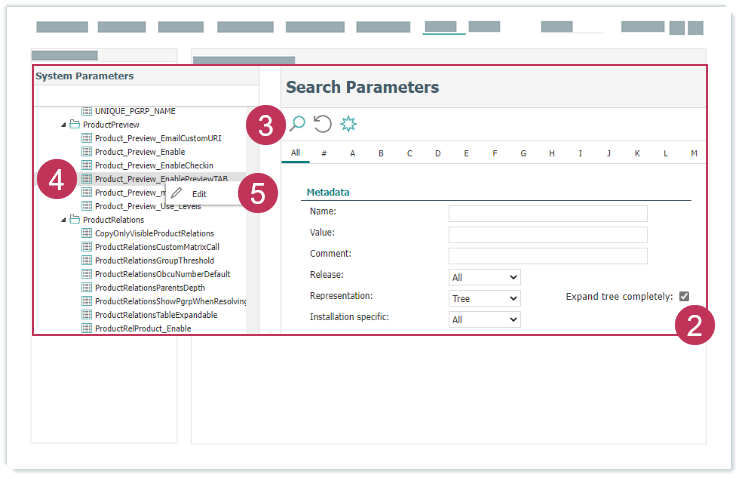This screenshot has height=479, width=741.
Task: Click the circular arrow Reset icon
Action: (322, 124)
